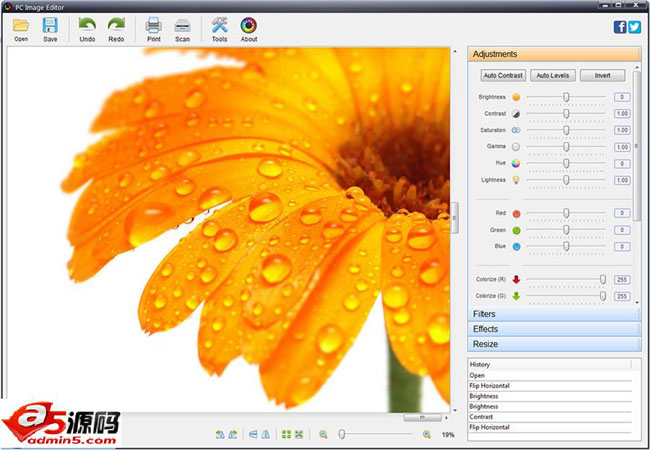Click the zoom in magnifier icon
This screenshot has height=450, width=650.
426,434
